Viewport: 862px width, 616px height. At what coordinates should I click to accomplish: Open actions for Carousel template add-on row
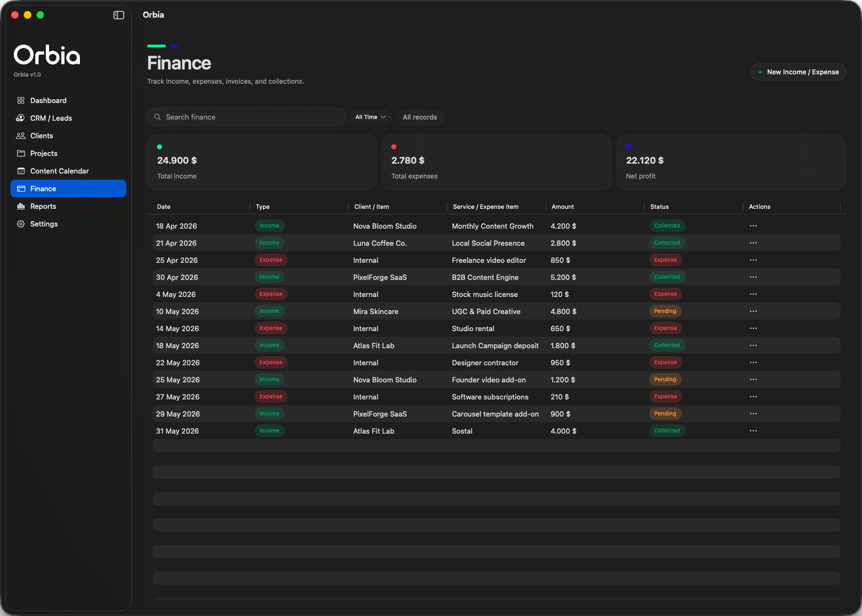click(753, 414)
